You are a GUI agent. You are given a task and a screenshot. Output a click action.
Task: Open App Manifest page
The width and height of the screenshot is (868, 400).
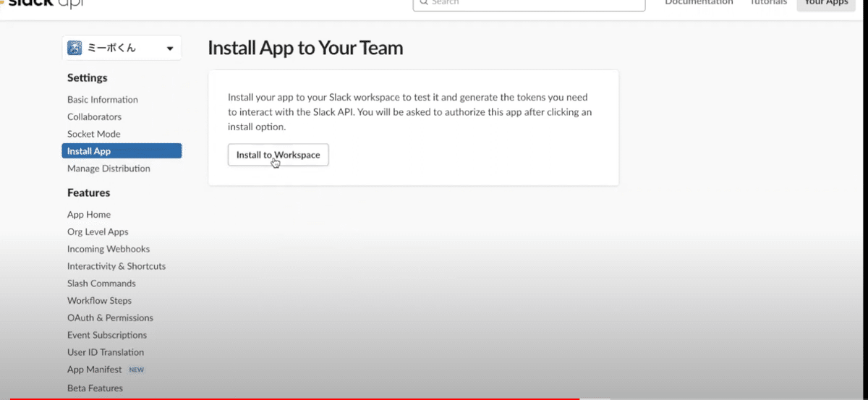pyautogui.click(x=95, y=370)
